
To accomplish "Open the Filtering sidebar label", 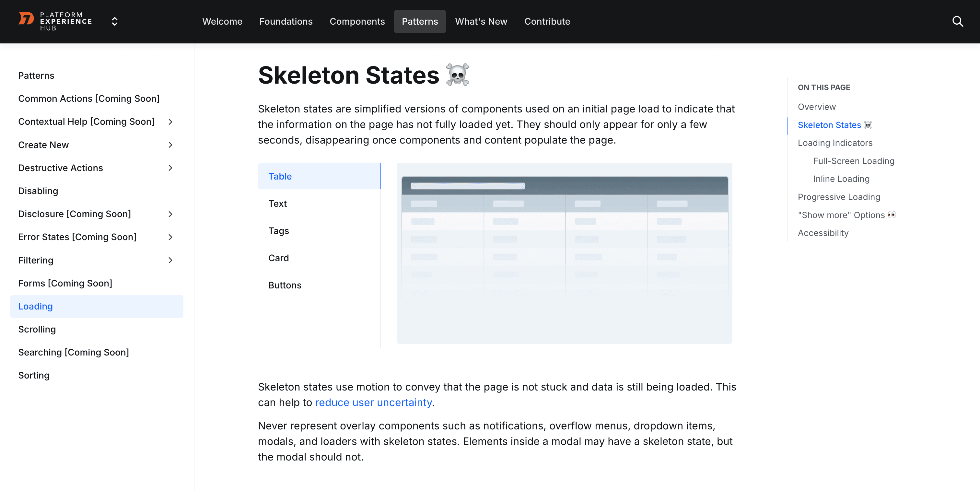I will pyautogui.click(x=36, y=260).
